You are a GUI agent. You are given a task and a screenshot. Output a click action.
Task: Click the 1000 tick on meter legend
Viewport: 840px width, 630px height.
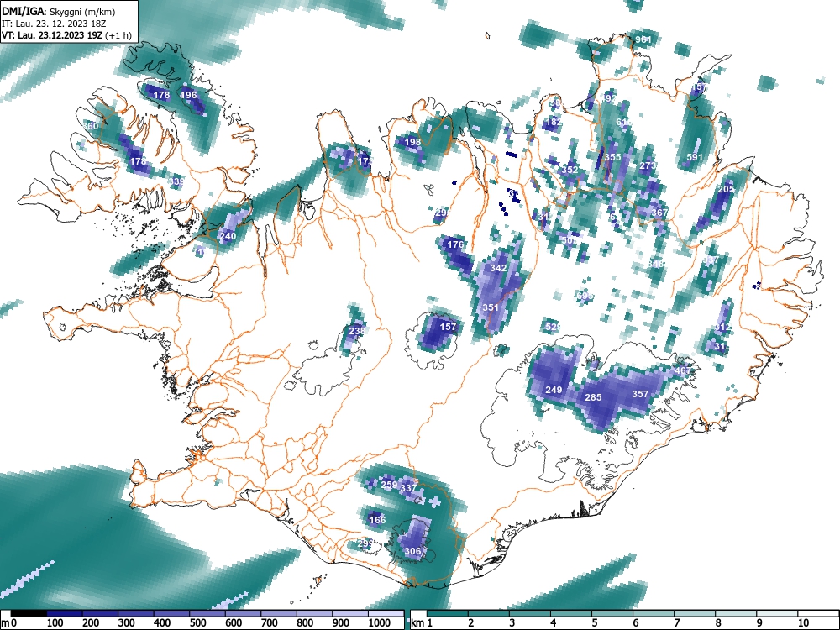pyautogui.click(x=380, y=622)
